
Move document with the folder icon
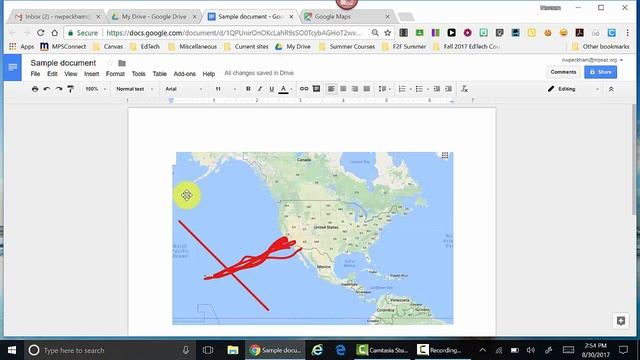tap(122, 63)
